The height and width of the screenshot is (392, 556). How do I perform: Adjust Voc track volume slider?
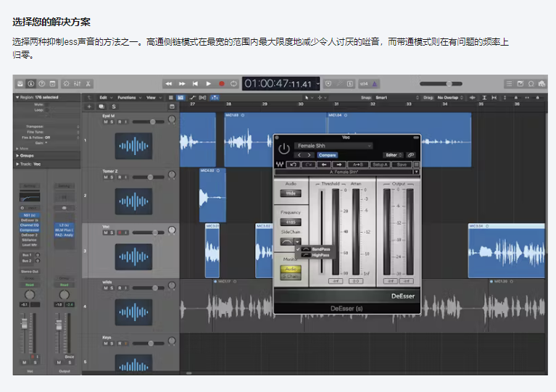tap(148, 233)
